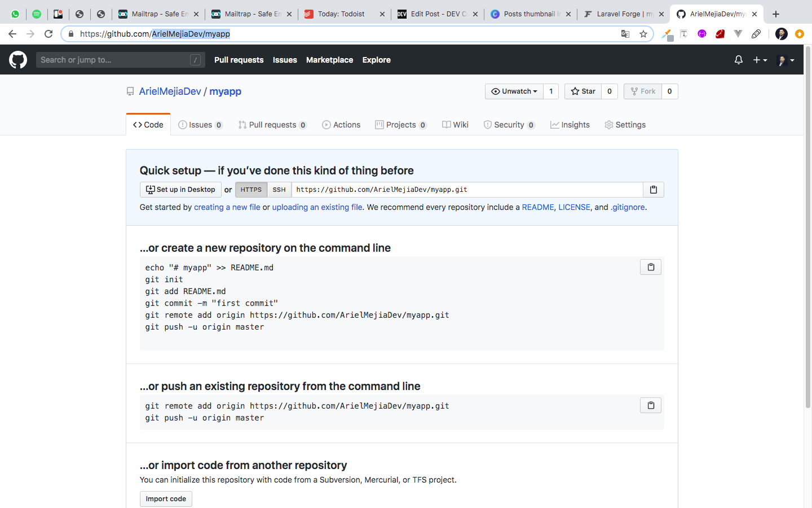Open the notifications bell icon
The width and height of the screenshot is (812, 508).
click(739, 60)
